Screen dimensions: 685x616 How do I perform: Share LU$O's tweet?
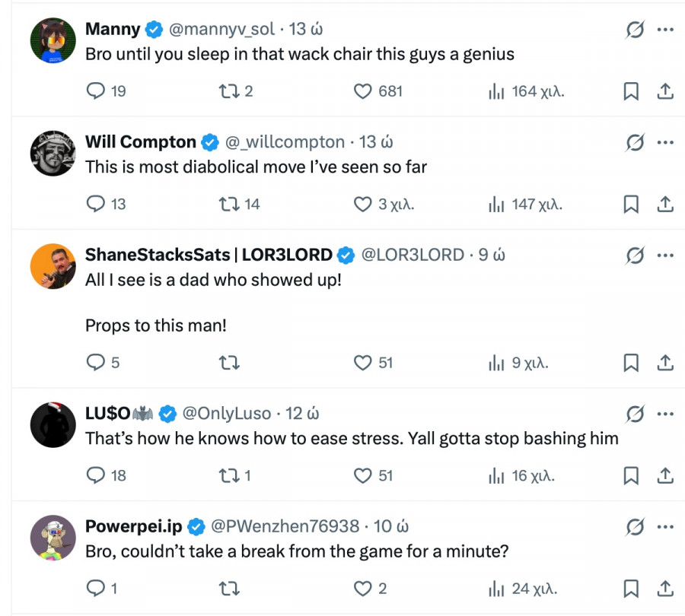[664, 475]
